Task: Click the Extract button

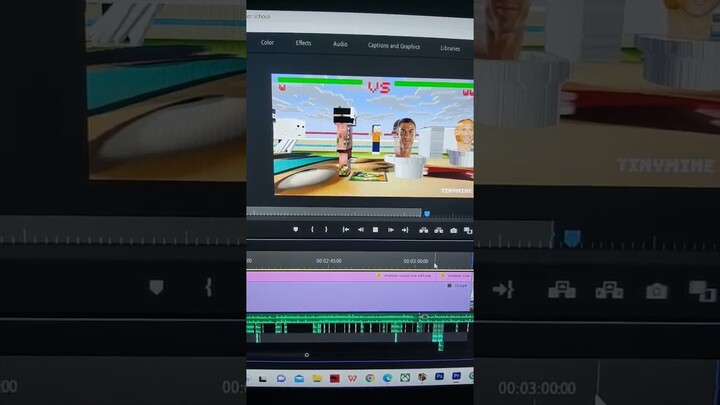Action: point(439,231)
